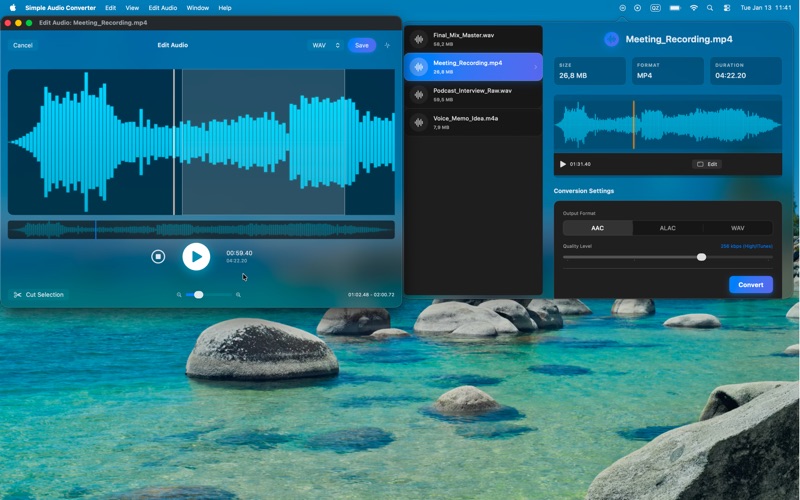Click the waveform icon for Meeting_Recording.mp4

(419, 67)
